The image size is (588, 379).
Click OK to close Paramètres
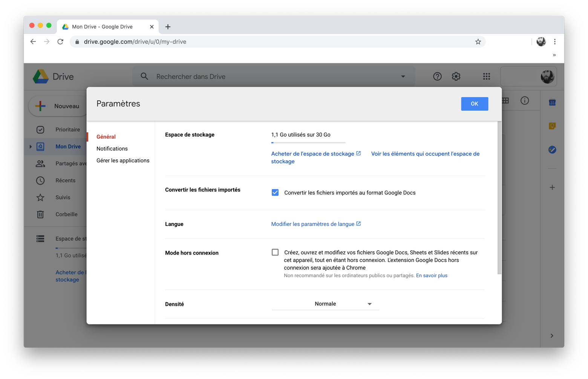point(475,104)
